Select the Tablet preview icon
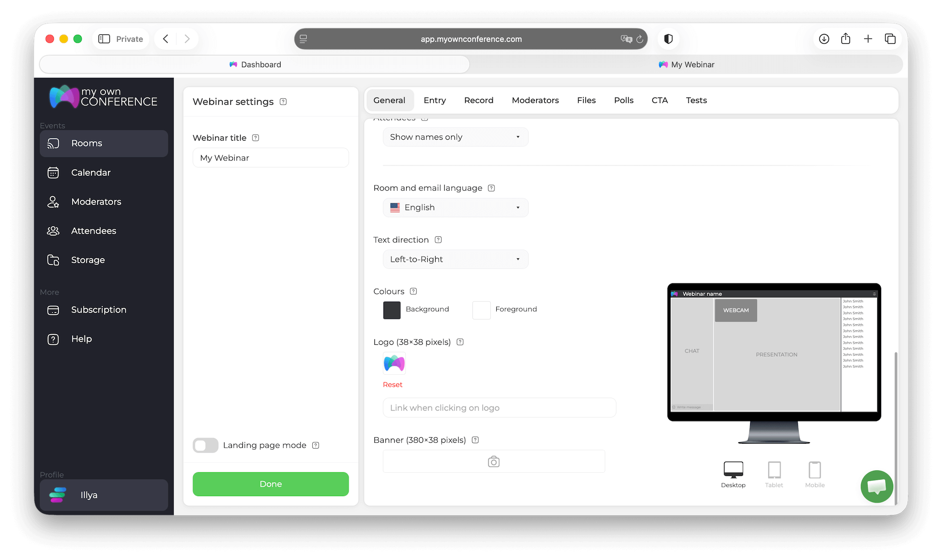The image size is (942, 560). point(774,470)
